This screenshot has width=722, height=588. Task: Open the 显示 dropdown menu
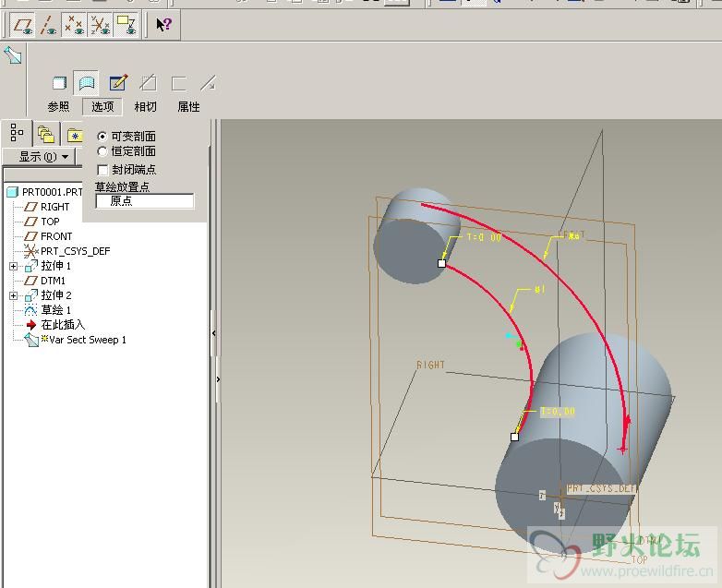[x=38, y=157]
